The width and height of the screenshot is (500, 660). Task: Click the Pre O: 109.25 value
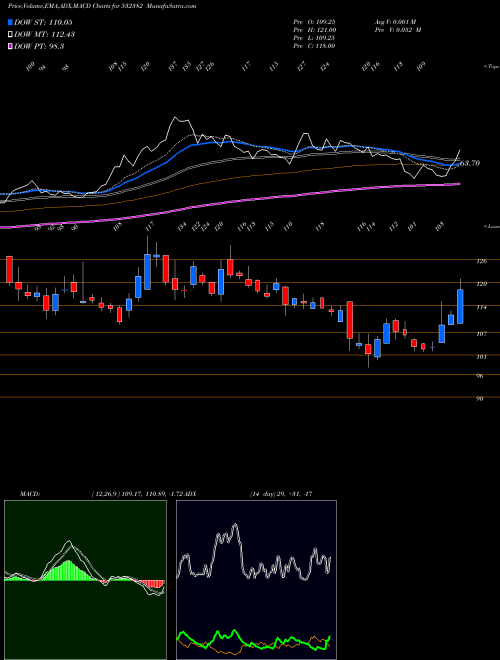[x=314, y=21]
